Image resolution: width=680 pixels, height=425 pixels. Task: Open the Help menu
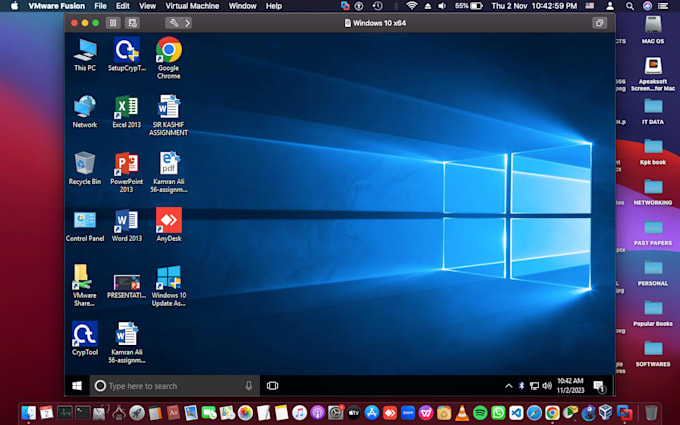click(274, 6)
